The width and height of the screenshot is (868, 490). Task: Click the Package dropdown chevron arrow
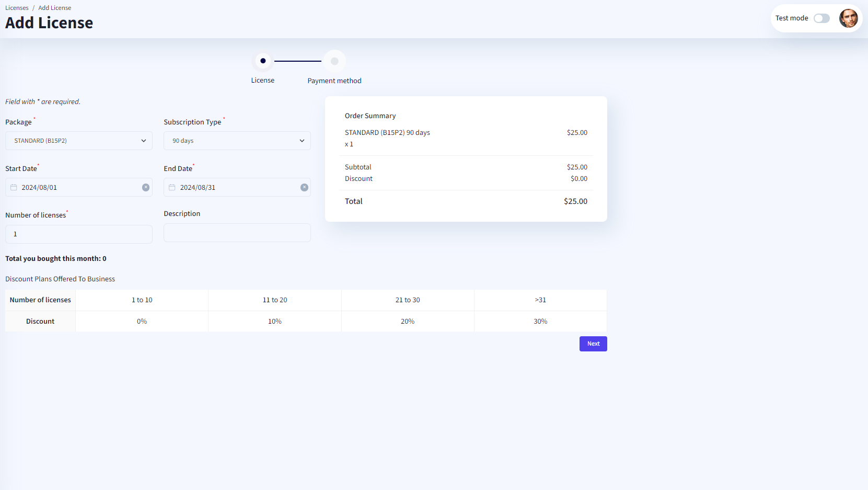(144, 141)
